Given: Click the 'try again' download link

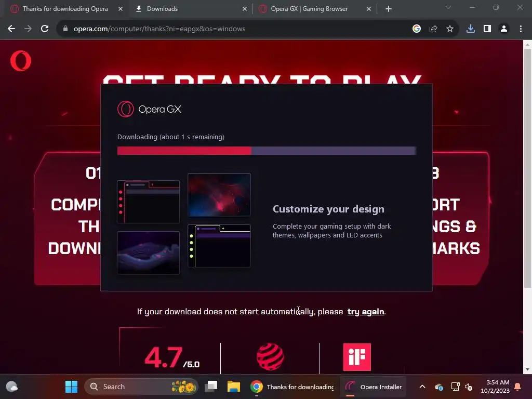Looking at the screenshot, I should [x=366, y=312].
